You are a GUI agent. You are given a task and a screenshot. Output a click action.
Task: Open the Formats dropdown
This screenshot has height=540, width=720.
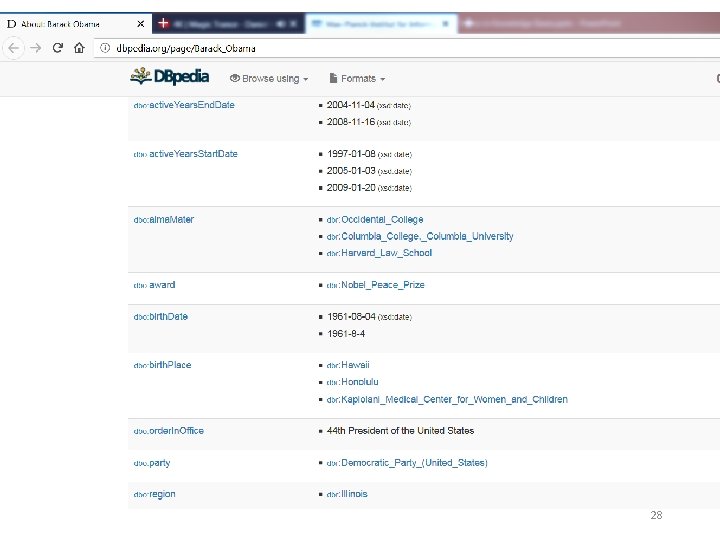[357, 79]
